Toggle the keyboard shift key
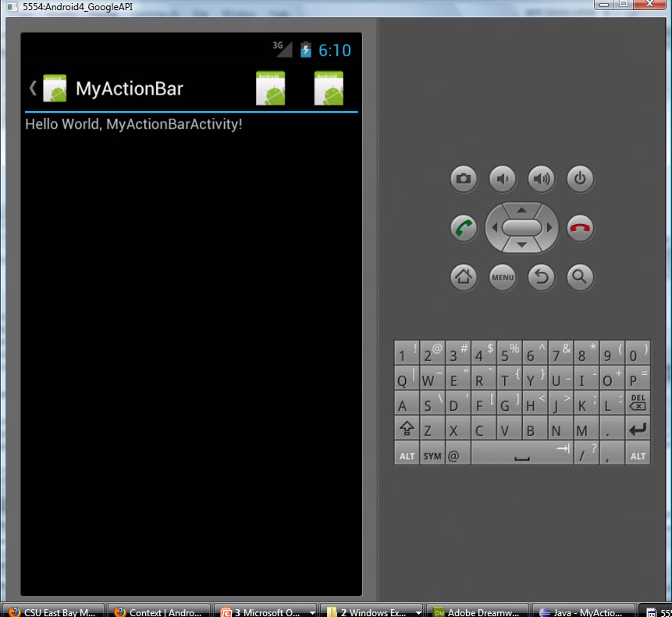 (x=407, y=430)
